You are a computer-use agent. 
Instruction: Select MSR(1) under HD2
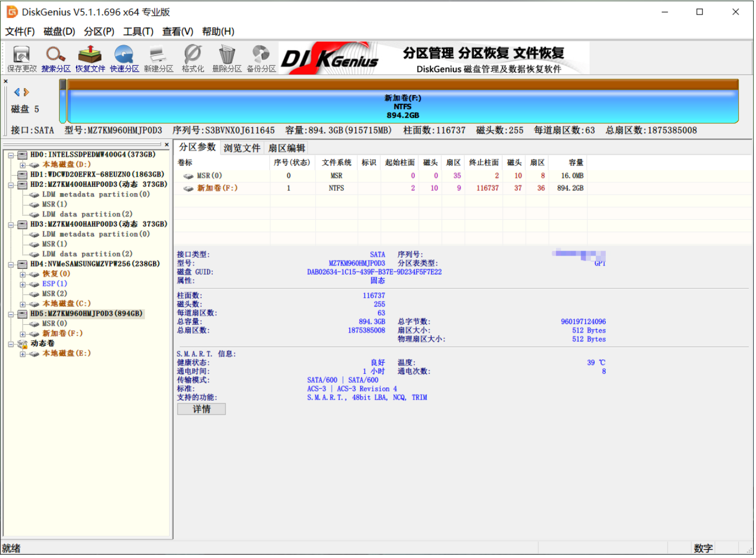click(x=54, y=205)
